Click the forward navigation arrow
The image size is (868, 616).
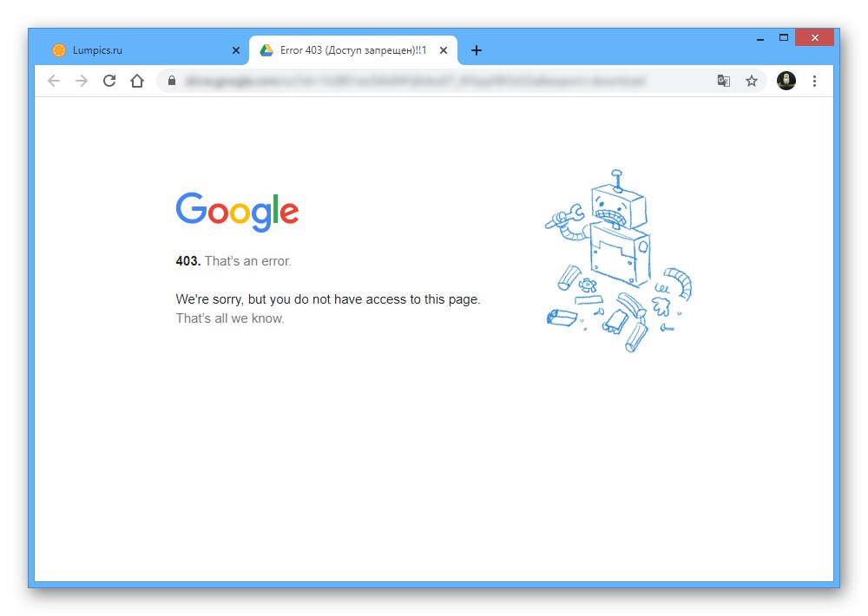click(x=82, y=81)
